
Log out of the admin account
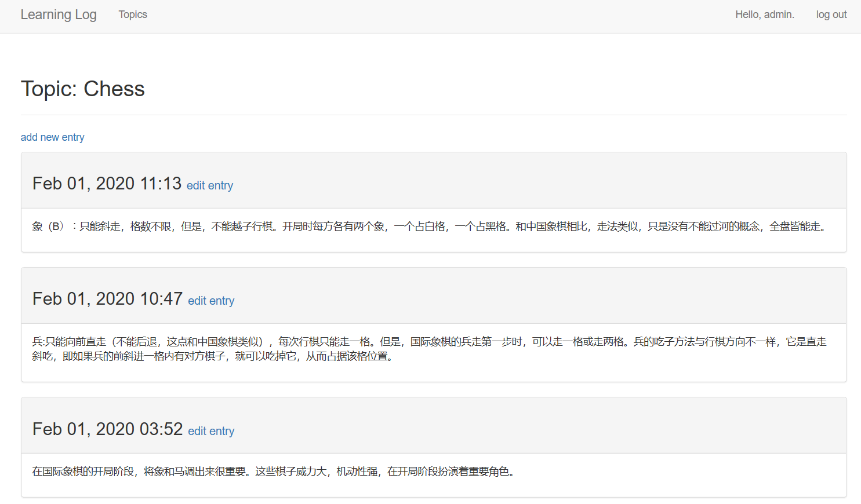point(831,14)
